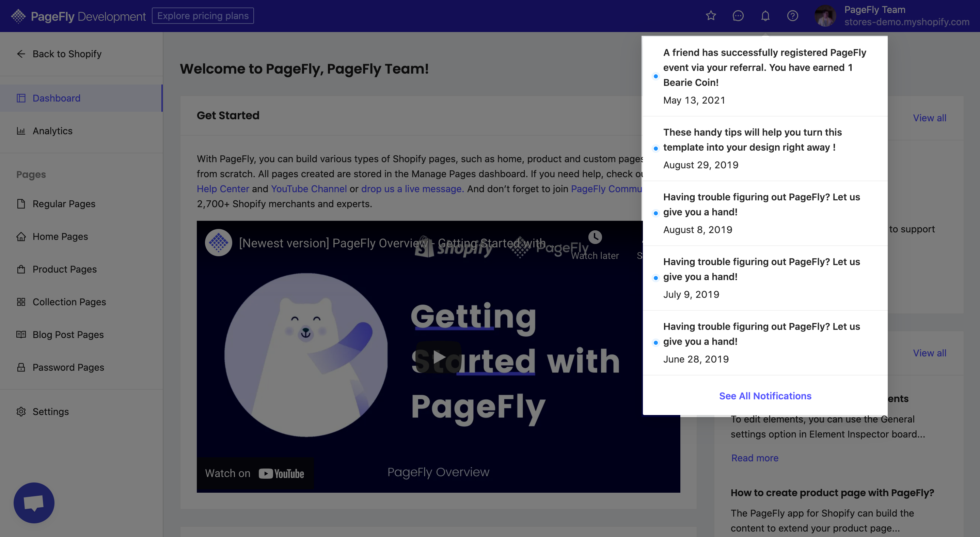Image resolution: width=980 pixels, height=537 pixels.
Task: Click the Product Pages bag icon
Action: (x=21, y=269)
